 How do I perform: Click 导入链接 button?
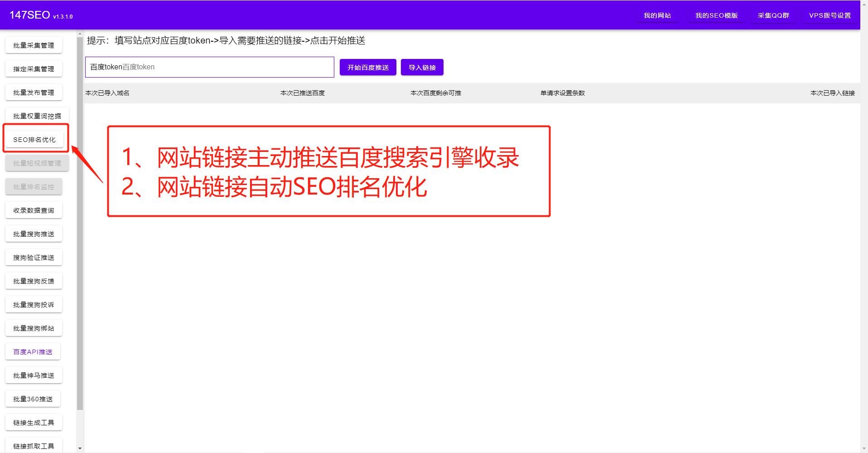tap(422, 67)
